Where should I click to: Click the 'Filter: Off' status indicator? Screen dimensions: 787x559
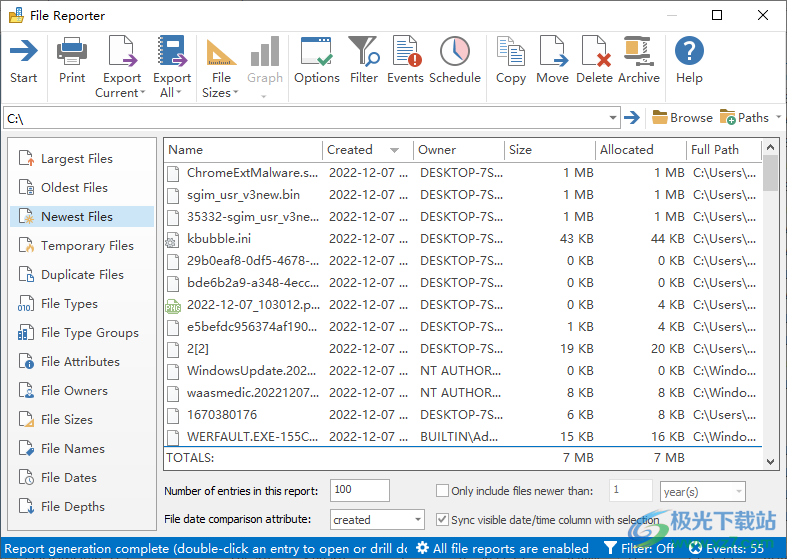639,548
